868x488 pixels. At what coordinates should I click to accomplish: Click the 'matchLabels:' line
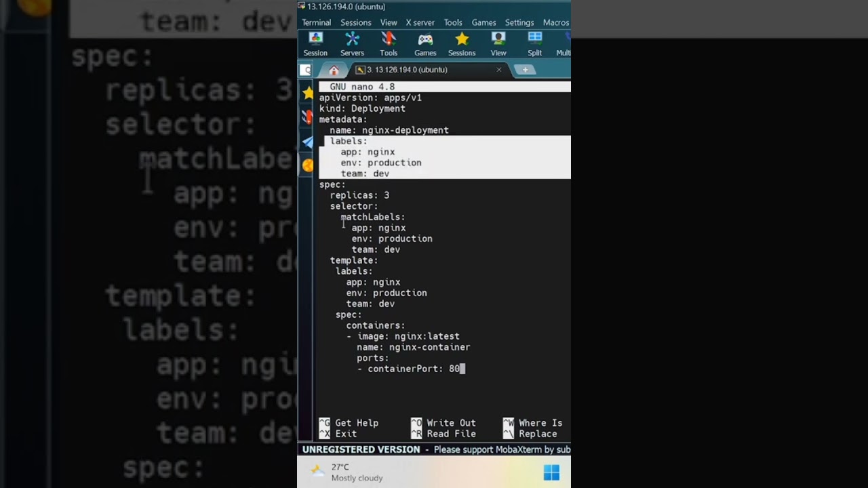[x=373, y=217]
